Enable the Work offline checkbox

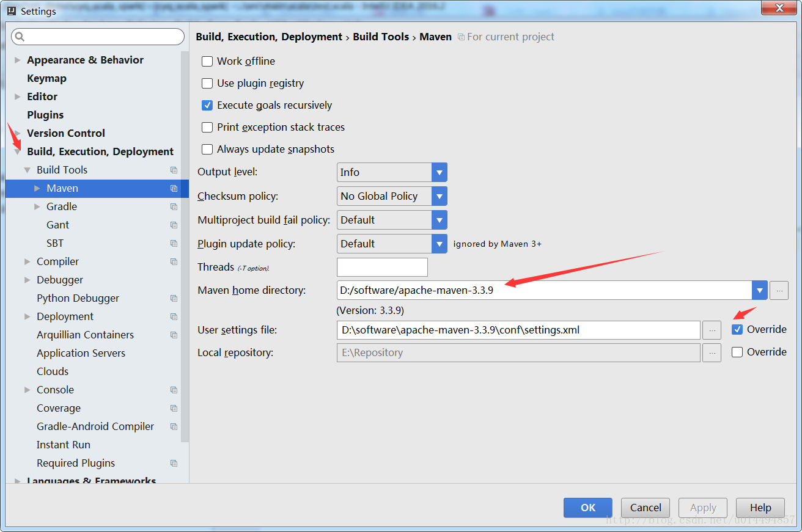(207, 61)
